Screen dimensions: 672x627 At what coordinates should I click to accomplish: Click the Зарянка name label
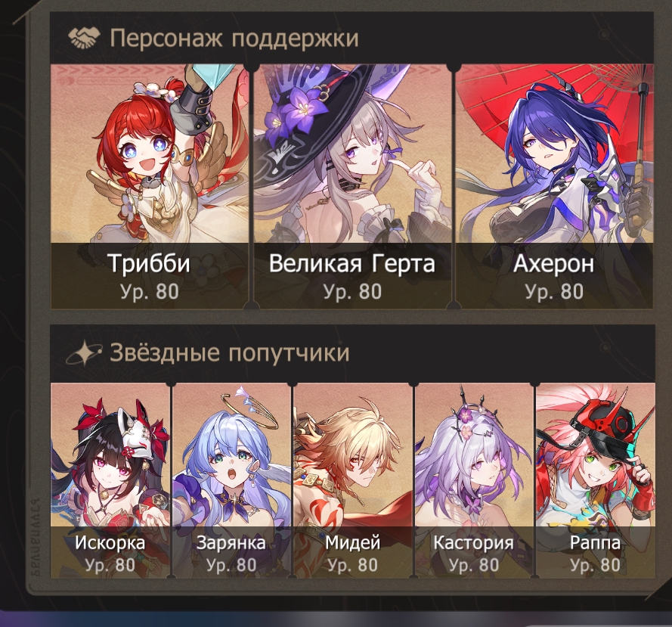(231, 542)
